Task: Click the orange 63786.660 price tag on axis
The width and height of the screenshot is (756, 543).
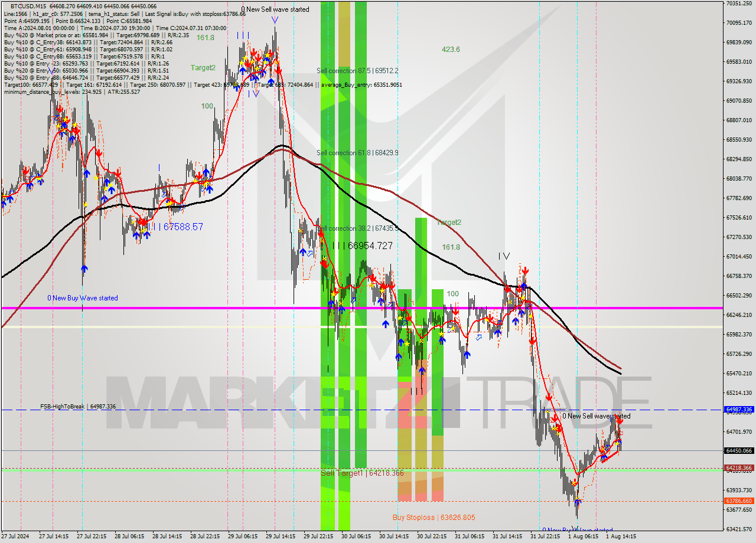Action: [739, 501]
